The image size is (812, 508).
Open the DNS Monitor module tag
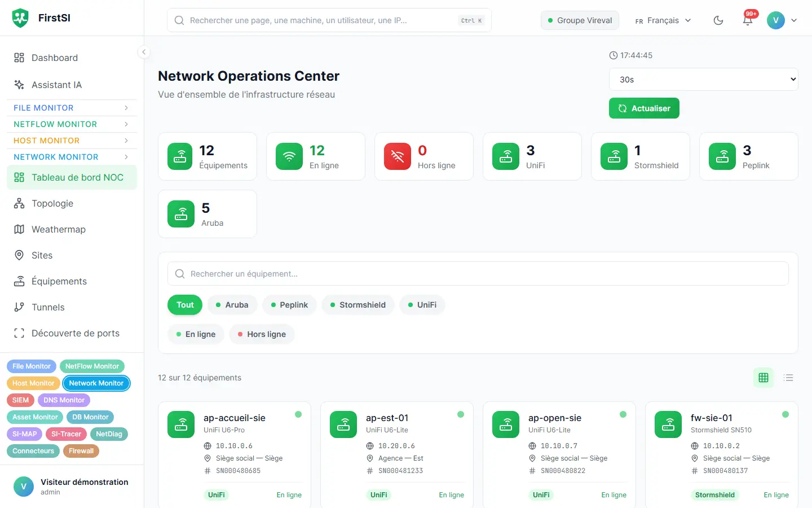[64, 400]
